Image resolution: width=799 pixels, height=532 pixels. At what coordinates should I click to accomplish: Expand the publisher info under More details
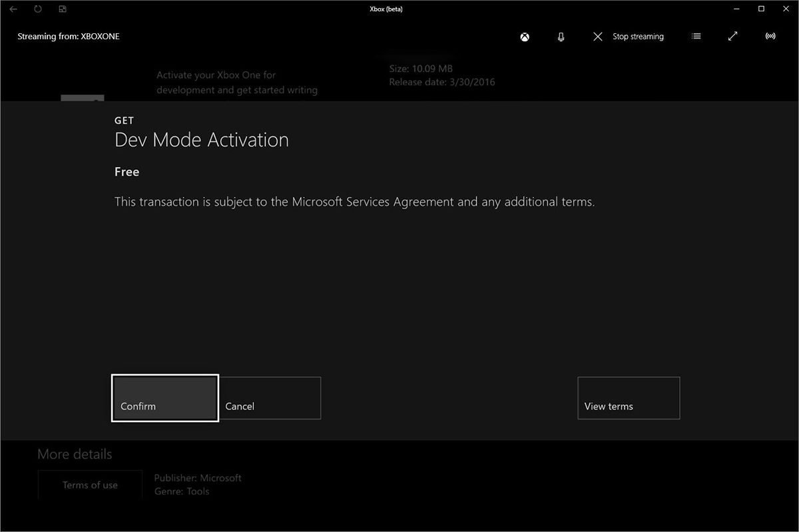198,477
